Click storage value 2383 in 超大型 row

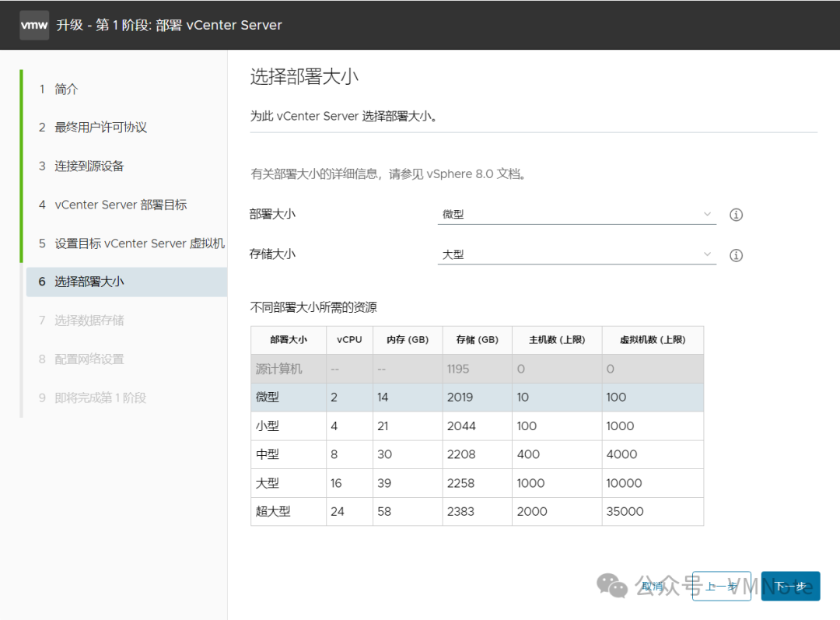coord(460,512)
